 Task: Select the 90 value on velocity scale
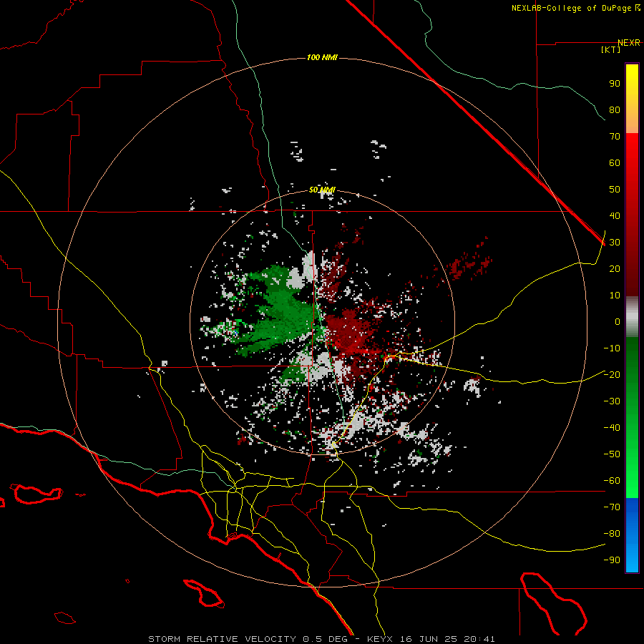tap(615, 84)
